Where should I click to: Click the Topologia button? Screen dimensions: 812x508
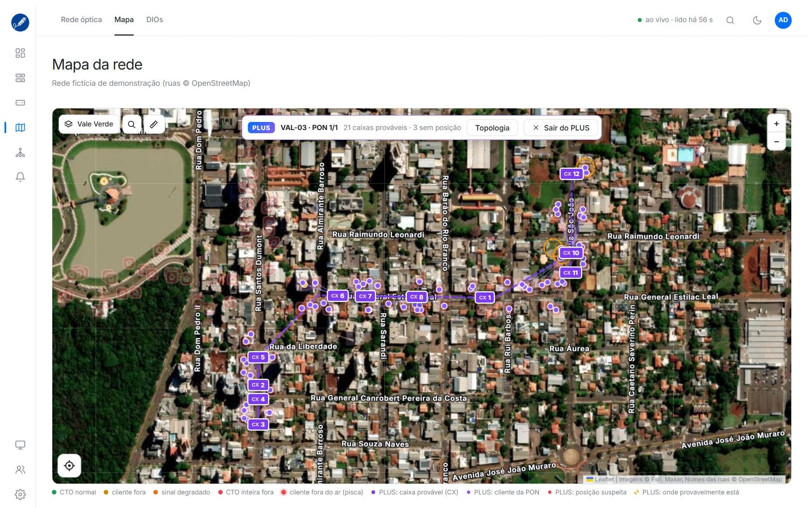tap(492, 128)
